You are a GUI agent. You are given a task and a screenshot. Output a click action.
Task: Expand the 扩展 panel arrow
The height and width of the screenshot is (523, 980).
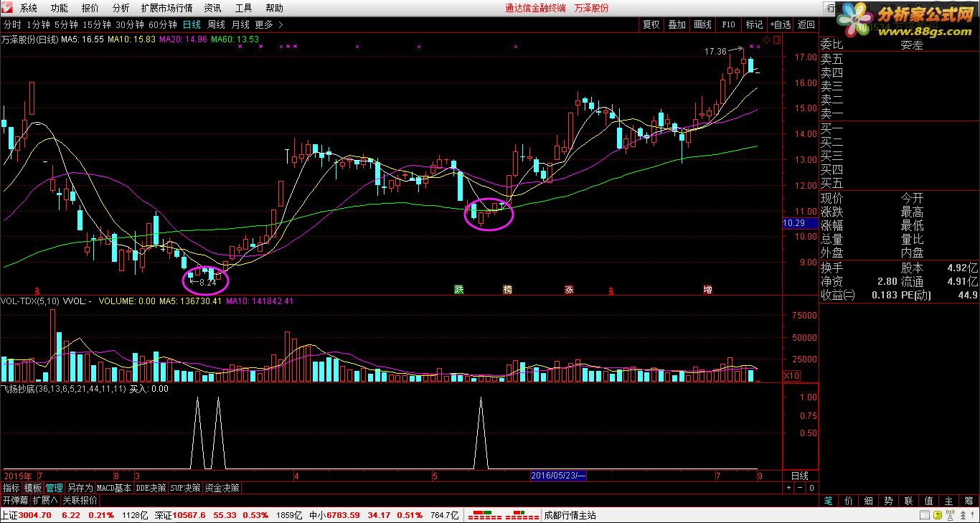[x=45, y=500]
